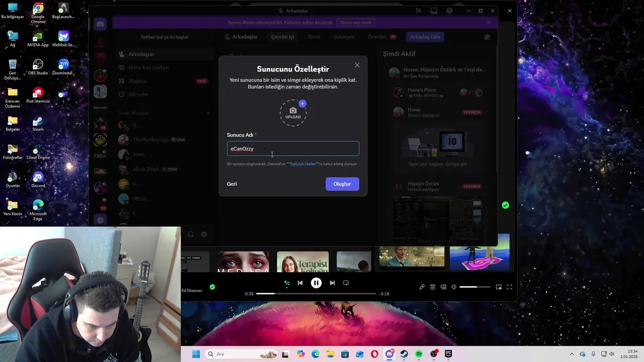This screenshot has width=644, height=362.
Task: Click the Oluştur button in the dialog
Action: pyautogui.click(x=342, y=184)
